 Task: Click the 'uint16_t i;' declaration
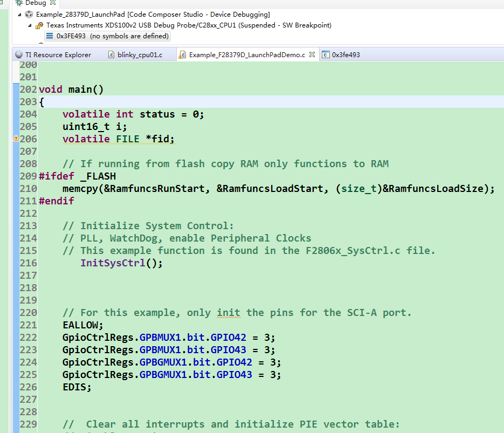(x=95, y=127)
